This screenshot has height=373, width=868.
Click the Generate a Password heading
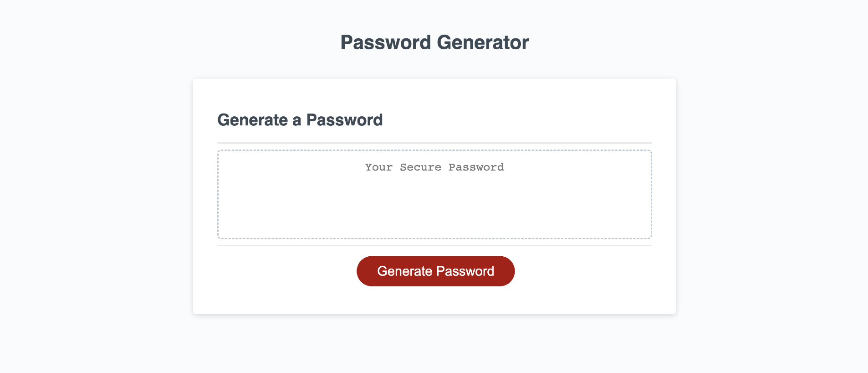pos(300,119)
